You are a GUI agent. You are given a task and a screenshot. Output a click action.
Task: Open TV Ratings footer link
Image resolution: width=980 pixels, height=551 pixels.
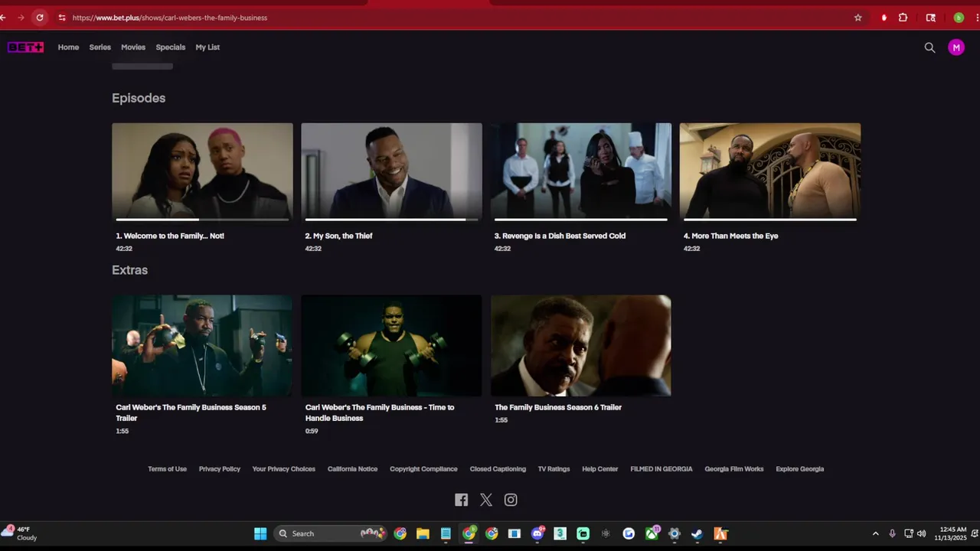pos(554,469)
